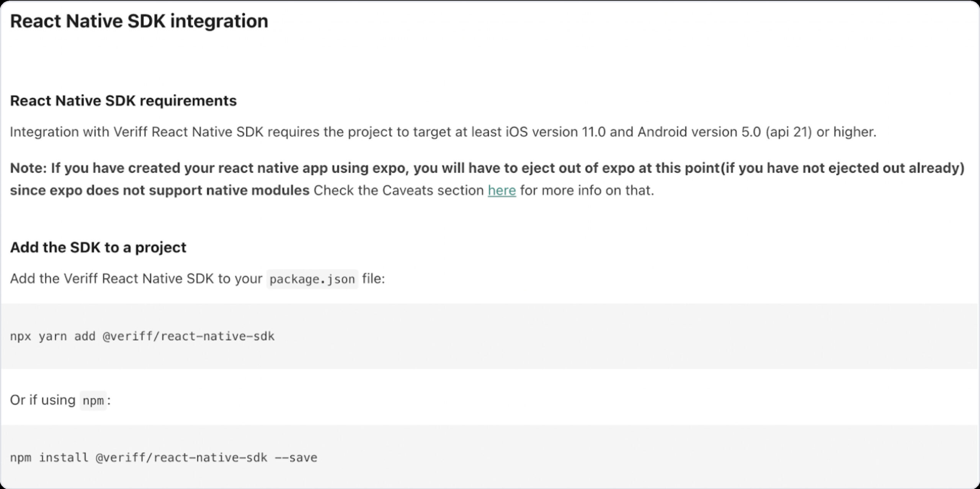Click the bold 'Note: If you have created' text
The image size is (980, 489).
[487, 168]
